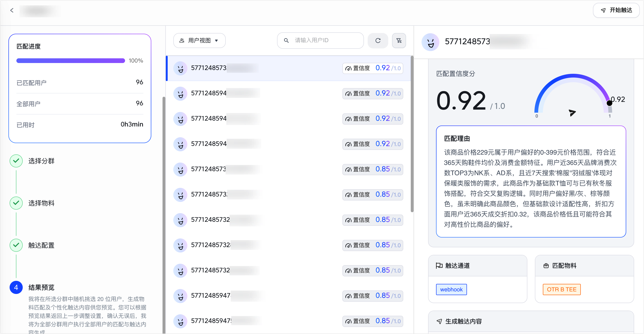Viewport: 644px width, 334px height.
Task: Focus the 请输入用户ID search field
Action: (x=320, y=41)
